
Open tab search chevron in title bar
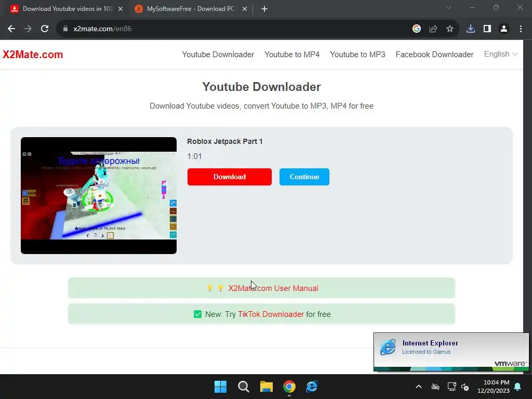[x=448, y=7]
